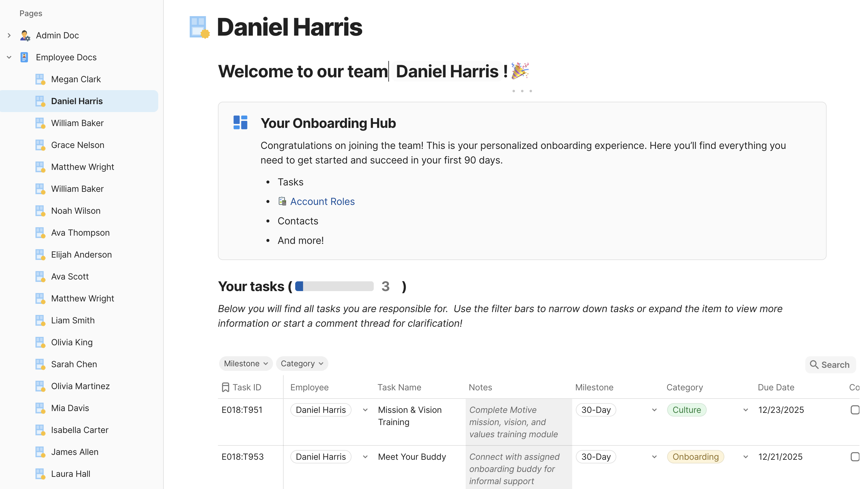Open the Category filter dropdown
The width and height of the screenshot is (868, 489).
(x=302, y=364)
